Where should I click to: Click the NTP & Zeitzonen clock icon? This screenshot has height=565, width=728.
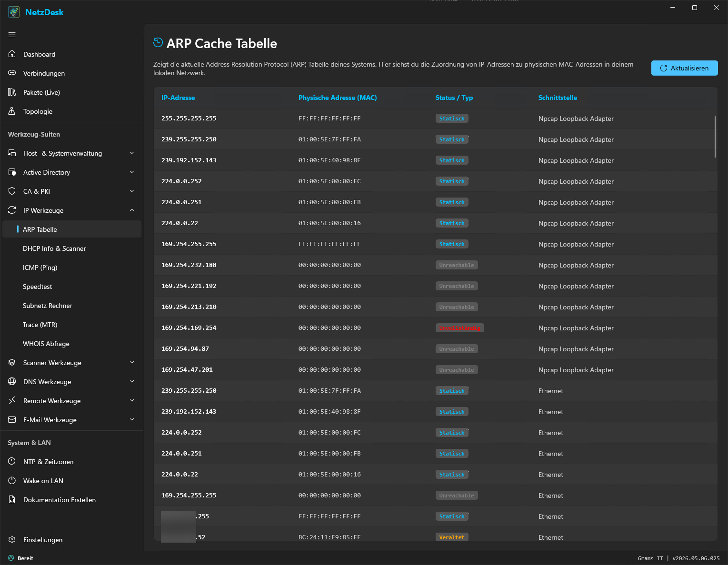pos(12,461)
